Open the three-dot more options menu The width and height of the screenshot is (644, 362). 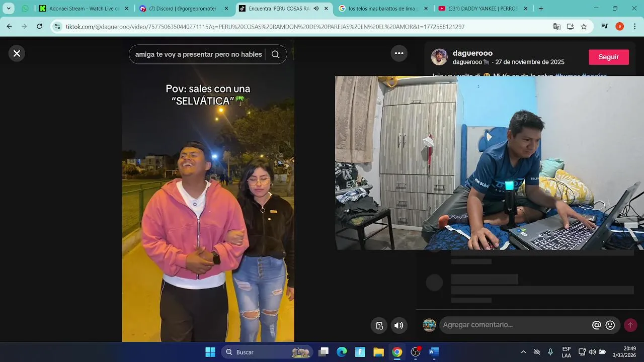399,53
